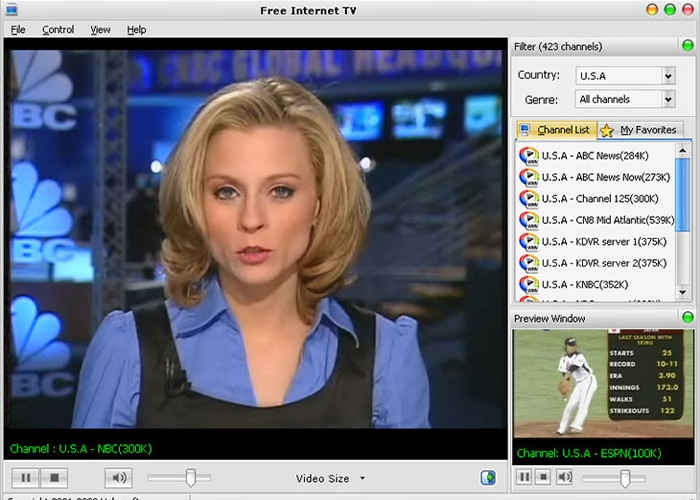Adjust the preview volume slider handle

coord(625,478)
